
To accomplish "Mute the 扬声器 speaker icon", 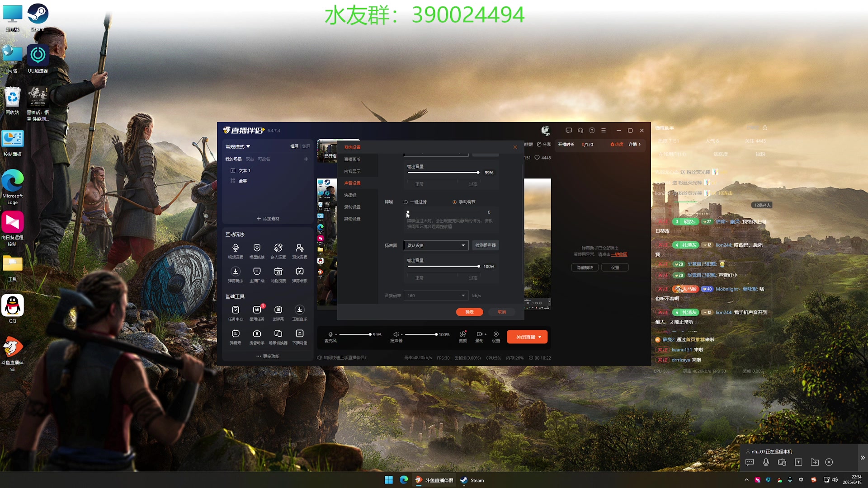I will coord(396,334).
